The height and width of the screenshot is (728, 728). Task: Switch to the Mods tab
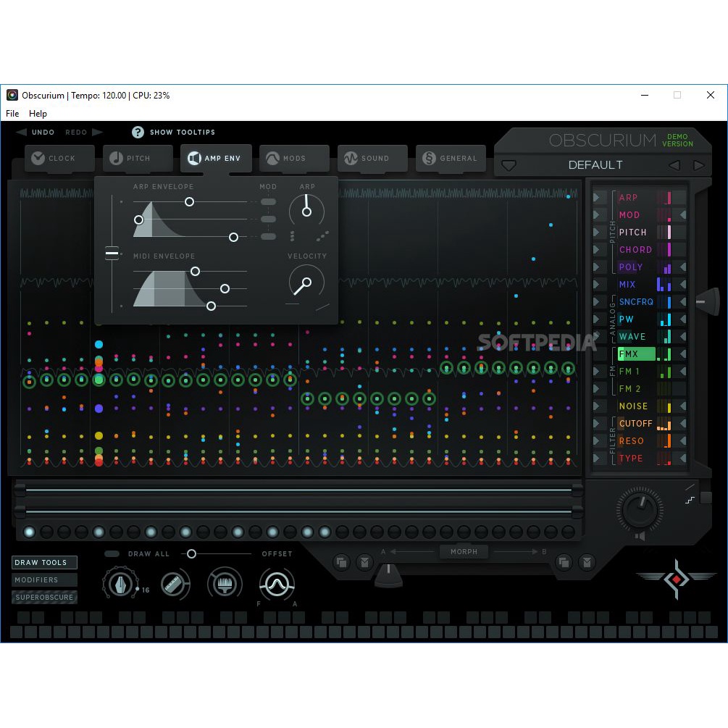tap(294, 159)
